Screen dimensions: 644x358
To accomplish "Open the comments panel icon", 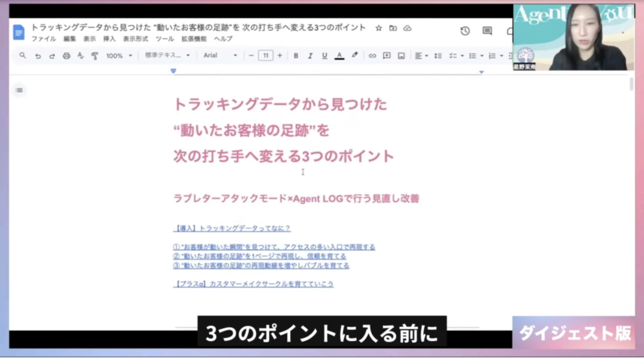I will click(x=487, y=31).
